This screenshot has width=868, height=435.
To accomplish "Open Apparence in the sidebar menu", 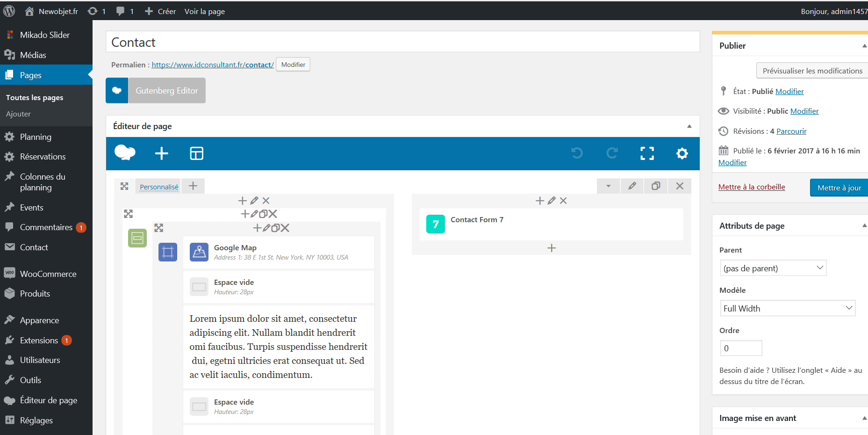I will [39, 320].
